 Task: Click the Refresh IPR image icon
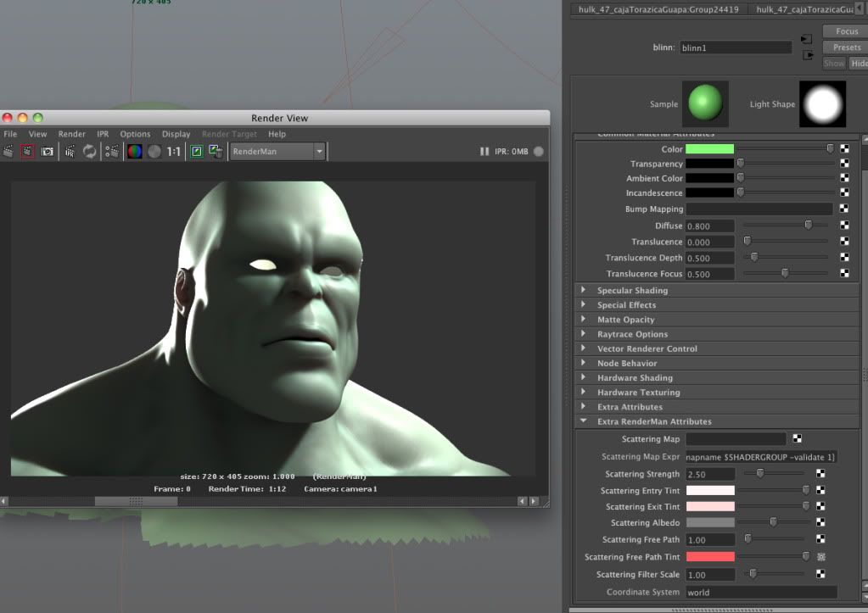click(x=89, y=152)
